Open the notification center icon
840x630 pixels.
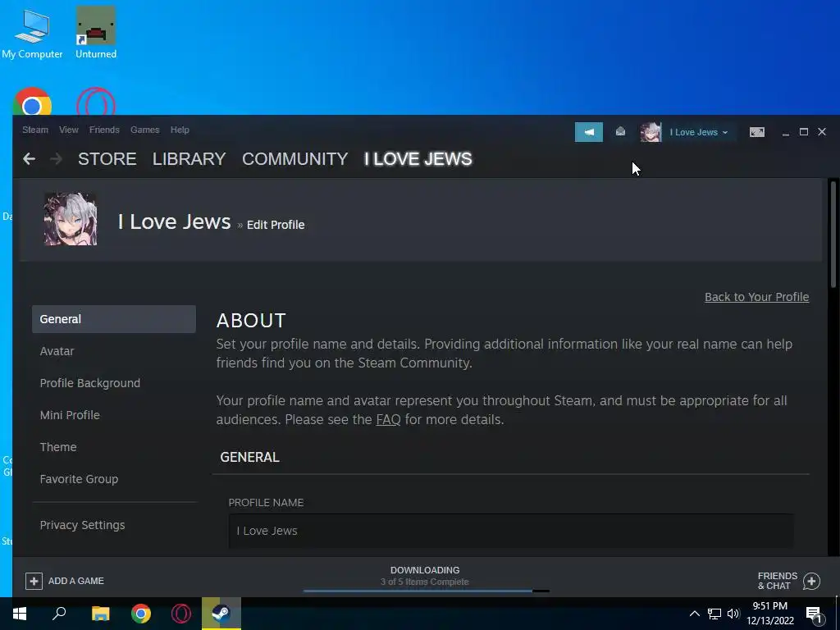click(x=815, y=614)
